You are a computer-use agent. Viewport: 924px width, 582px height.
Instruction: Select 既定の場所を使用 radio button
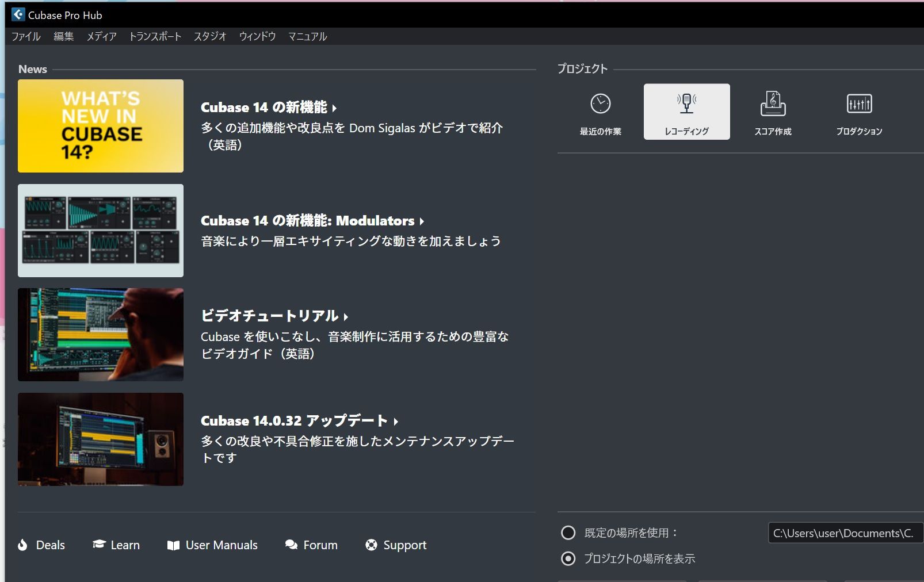coord(568,533)
